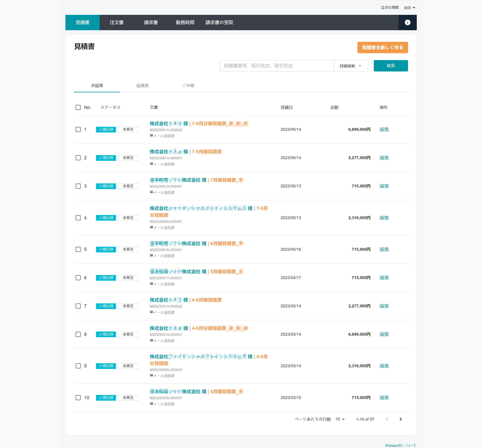Check the row 1 checkbox
This screenshot has width=482, height=448.
[x=78, y=129]
